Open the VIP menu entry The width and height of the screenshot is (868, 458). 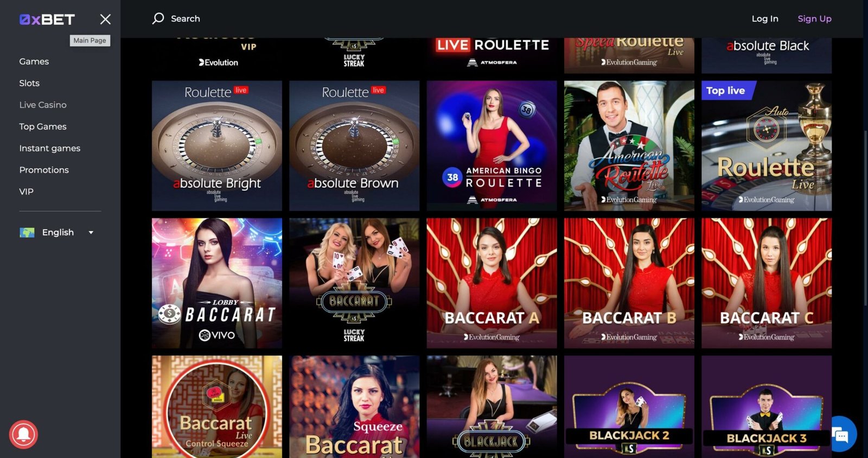tap(26, 192)
